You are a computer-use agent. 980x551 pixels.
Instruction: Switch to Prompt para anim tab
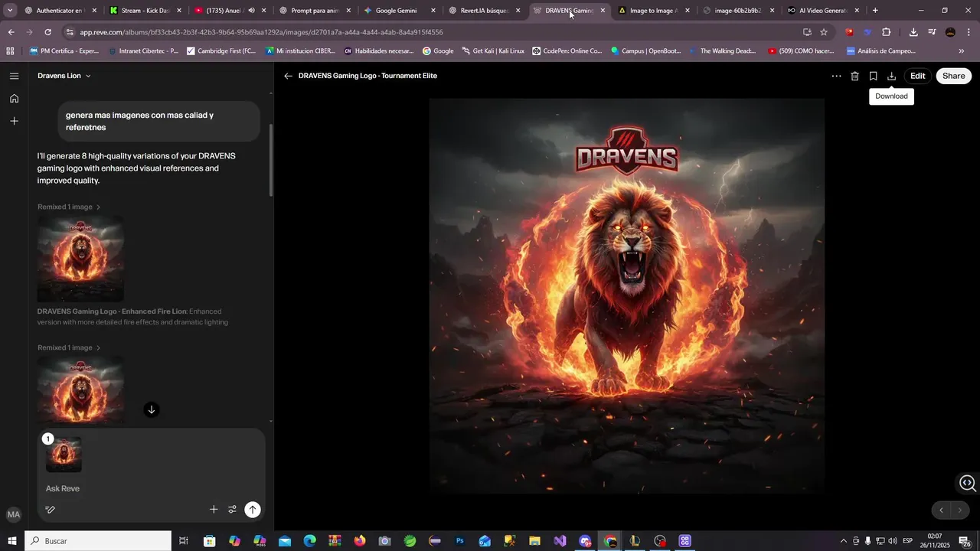click(x=315, y=11)
